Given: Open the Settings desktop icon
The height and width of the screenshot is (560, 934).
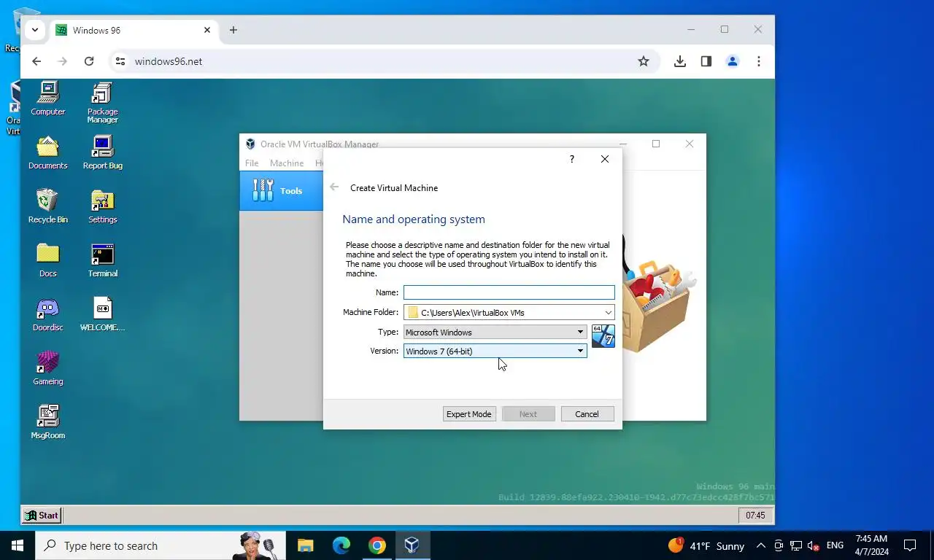Looking at the screenshot, I should [102, 206].
